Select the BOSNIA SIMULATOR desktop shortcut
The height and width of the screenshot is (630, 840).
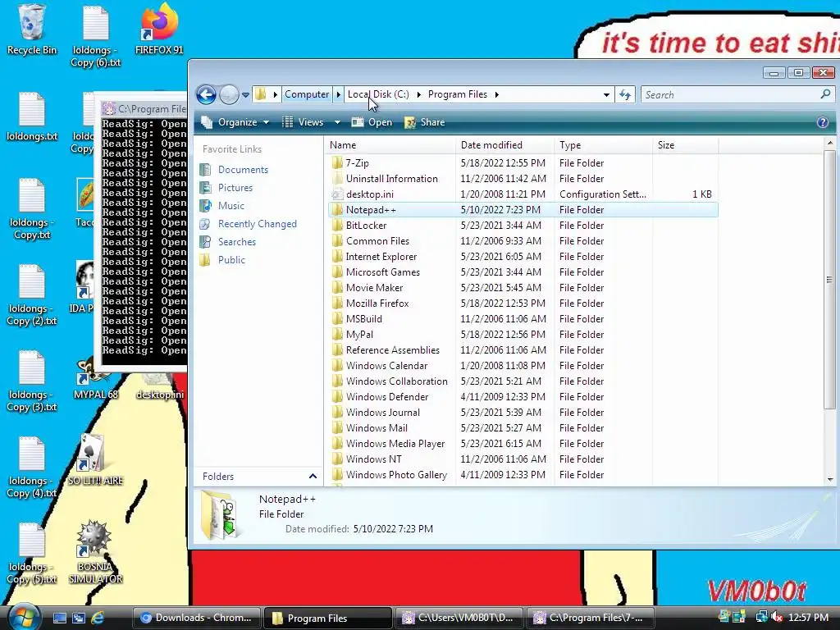(x=95, y=552)
